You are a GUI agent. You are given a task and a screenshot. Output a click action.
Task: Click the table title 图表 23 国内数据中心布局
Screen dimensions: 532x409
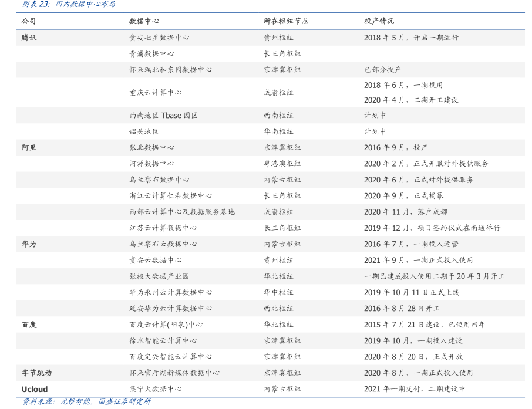coord(68,4)
